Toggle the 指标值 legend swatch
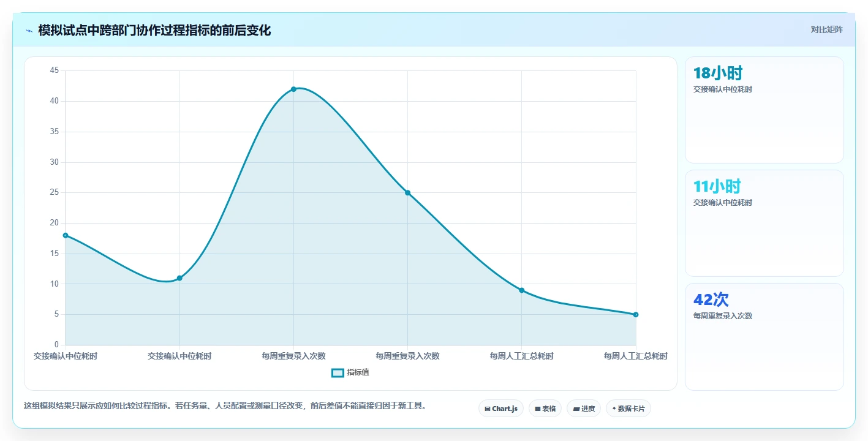The width and height of the screenshot is (868, 441). [338, 372]
